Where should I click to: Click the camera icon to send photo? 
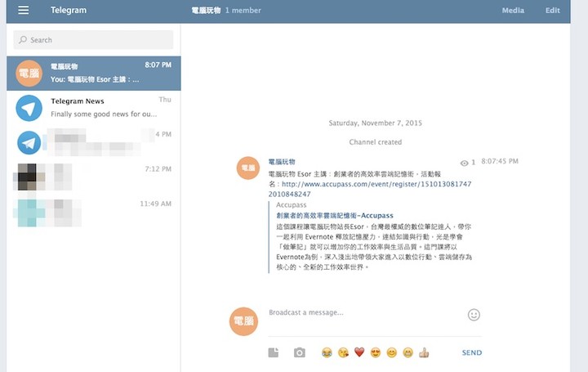[300, 352]
